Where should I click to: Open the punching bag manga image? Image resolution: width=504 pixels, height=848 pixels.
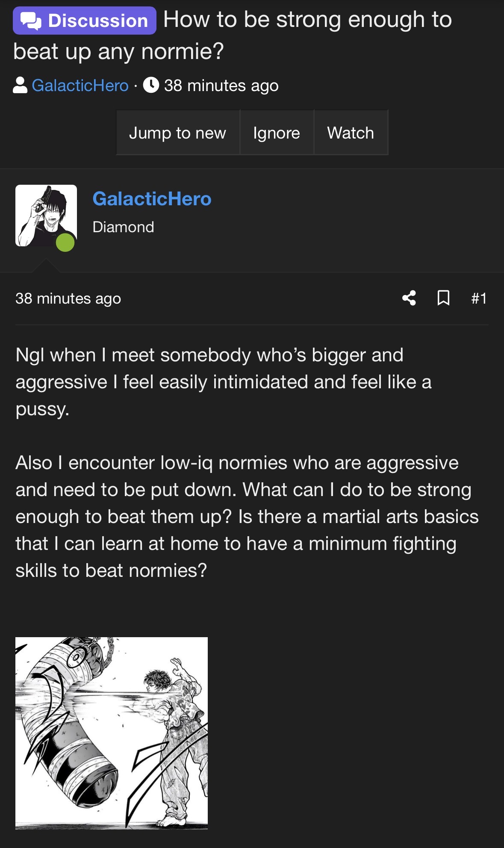(x=112, y=733)
